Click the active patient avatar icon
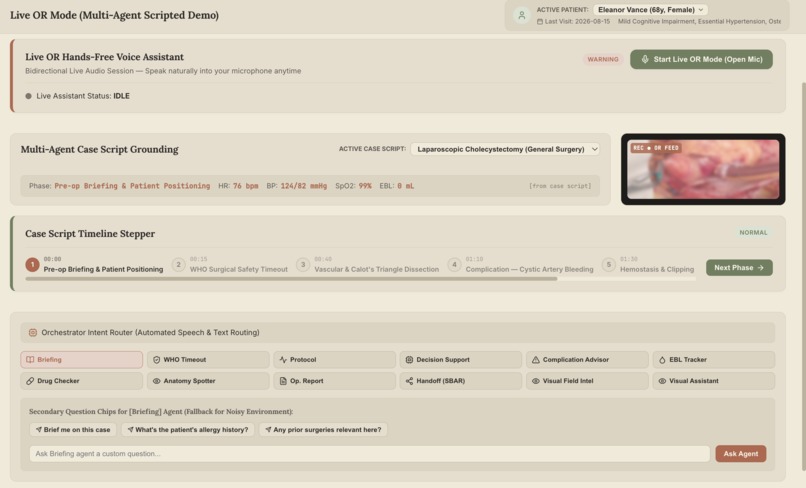806x488 pixels. 521,15
